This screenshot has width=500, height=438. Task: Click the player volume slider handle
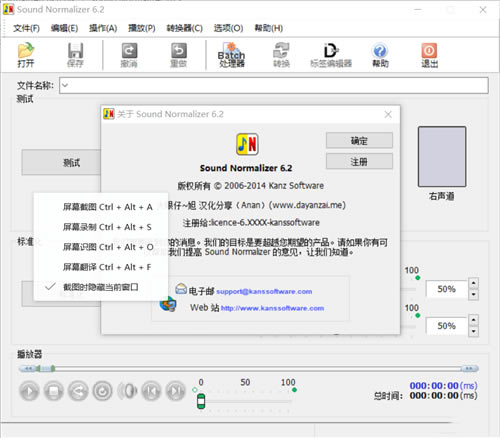pos(201,401)
